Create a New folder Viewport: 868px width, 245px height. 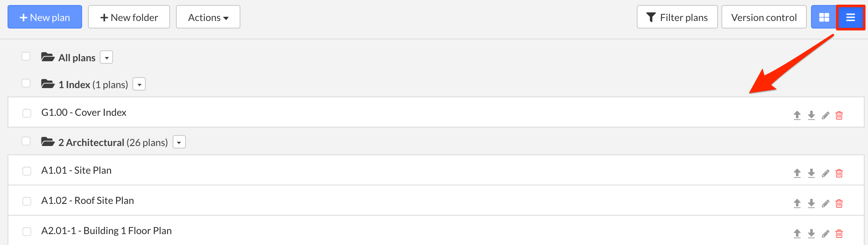click(129, 17)
